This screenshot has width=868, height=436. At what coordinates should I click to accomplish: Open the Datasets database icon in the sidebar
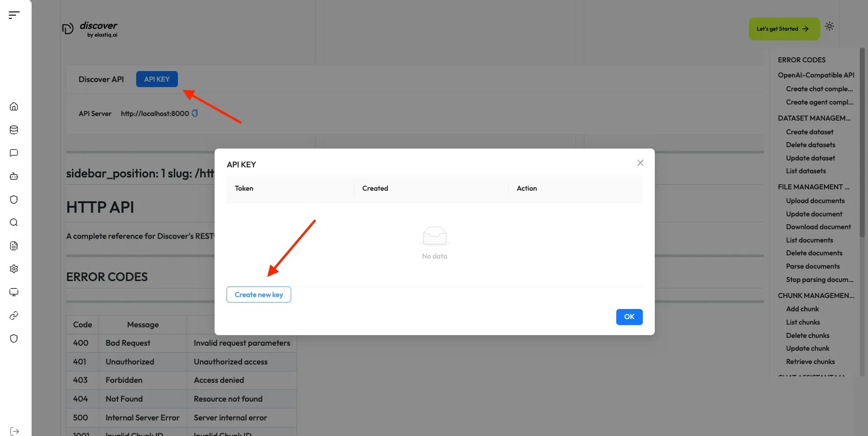tap(14, 130)
